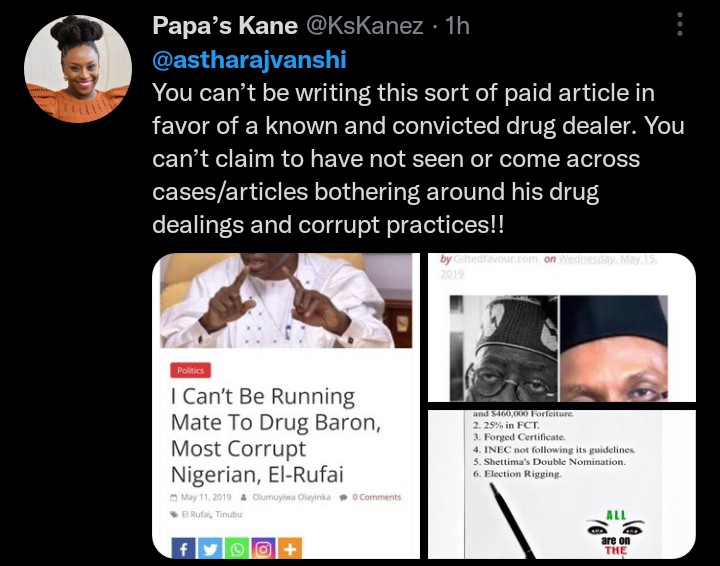
Task: Click the 1h tweet timestamp
Action: [457, 25]
